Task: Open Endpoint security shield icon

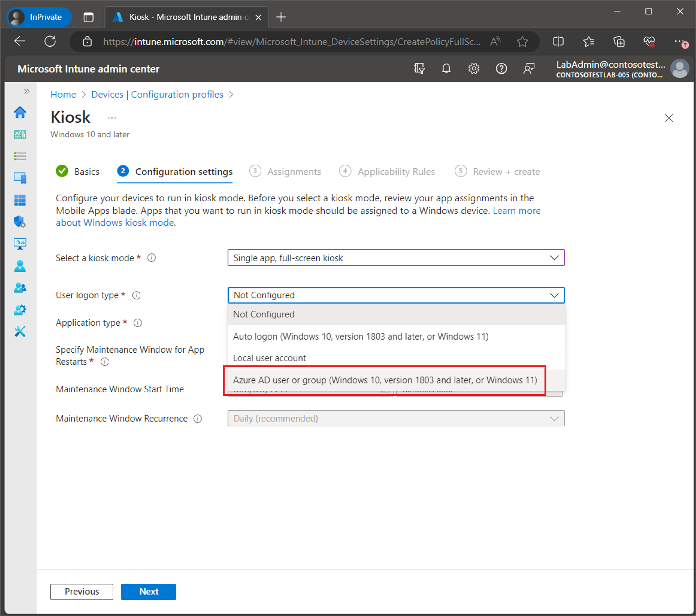Action: point(20,222)
